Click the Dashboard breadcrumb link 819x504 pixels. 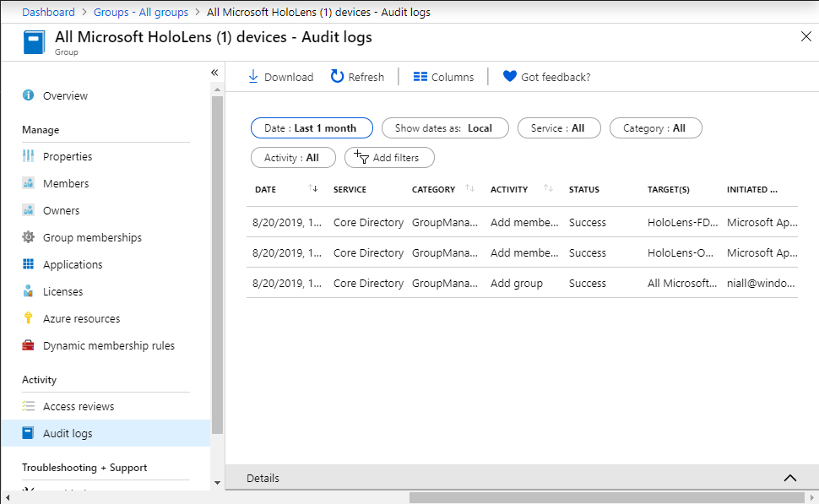[x=48, y=12]
